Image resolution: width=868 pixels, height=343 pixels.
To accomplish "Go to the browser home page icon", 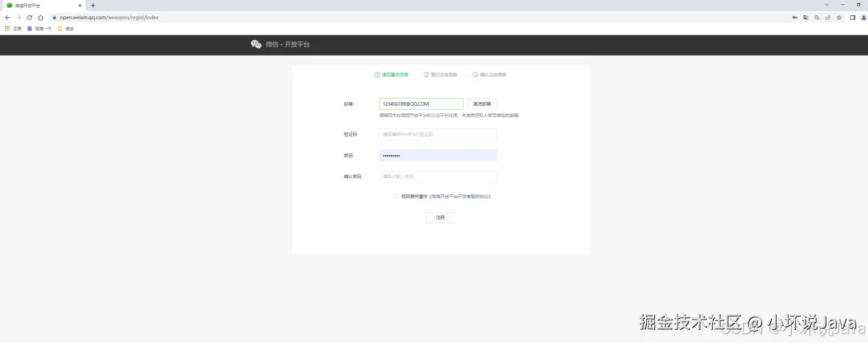I will (41, 17).
